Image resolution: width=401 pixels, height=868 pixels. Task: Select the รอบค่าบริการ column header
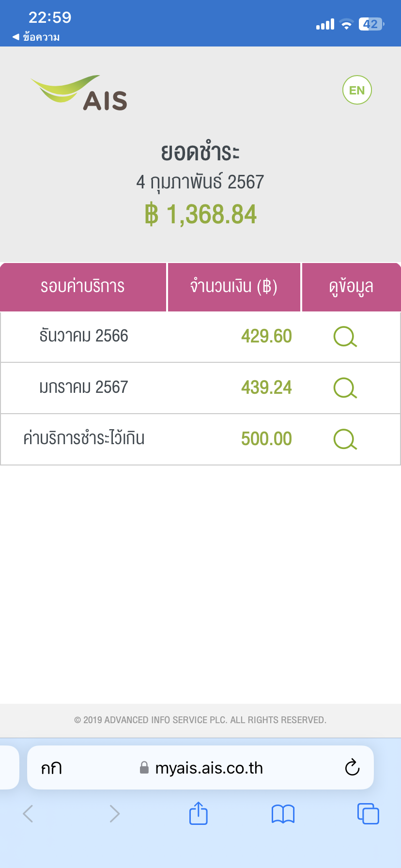[x=83, y=287]
